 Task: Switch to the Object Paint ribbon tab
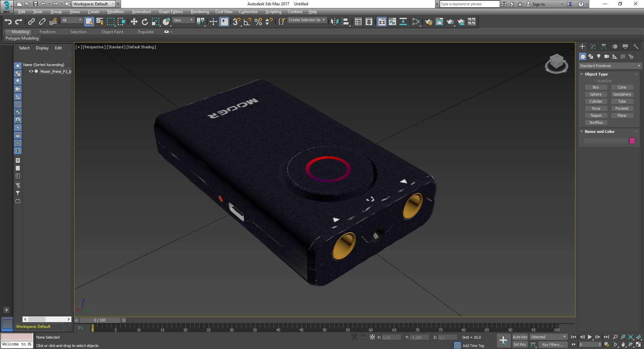tap(112, 32)
